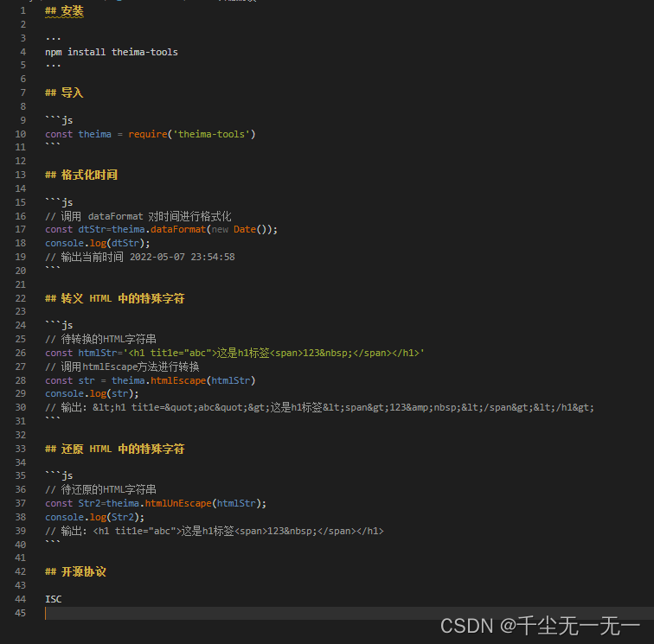The width and height of the screenshot is (654, 644).
Task: Click the comment '待转换的HTML字符串'
Action: coord(100,339)
